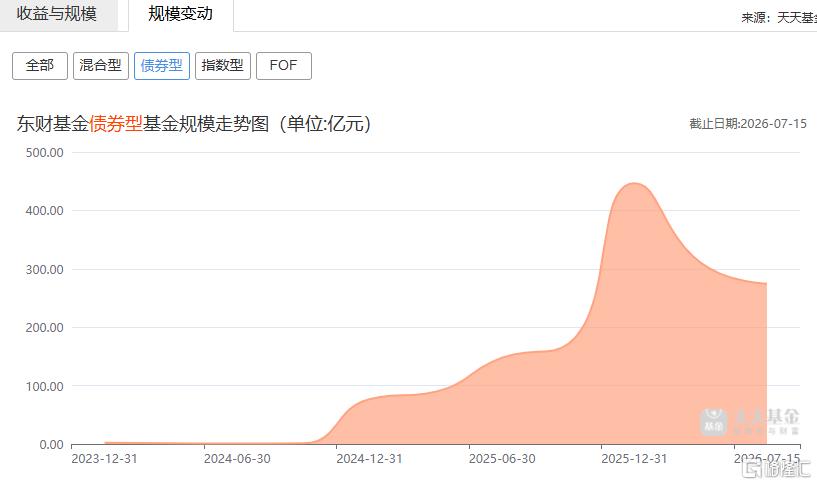Click the 400.00 y-axis label
This screenshot has width=817, height=485.
click(x=44, y=211)
